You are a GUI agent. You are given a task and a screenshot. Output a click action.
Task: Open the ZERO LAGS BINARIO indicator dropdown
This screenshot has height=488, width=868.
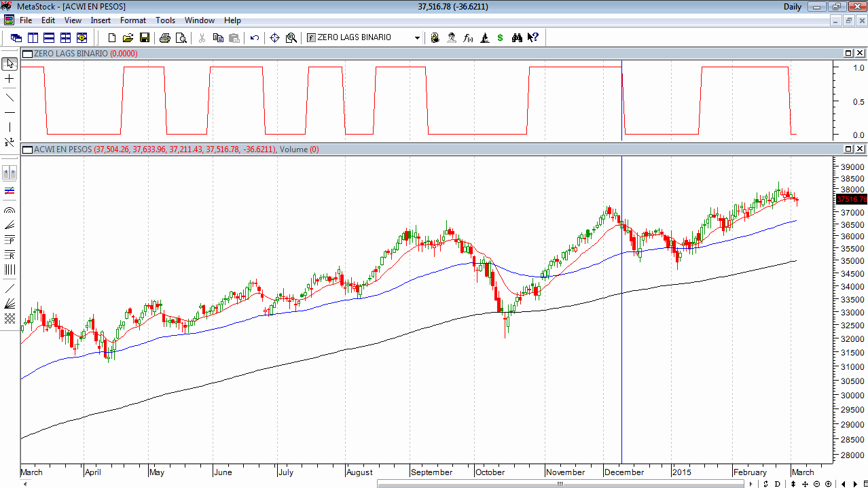coord(417,38)
